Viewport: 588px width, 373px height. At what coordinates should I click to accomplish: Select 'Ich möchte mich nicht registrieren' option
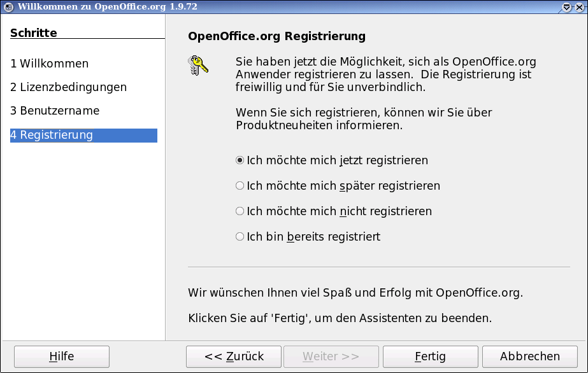[x=240, y=211]
